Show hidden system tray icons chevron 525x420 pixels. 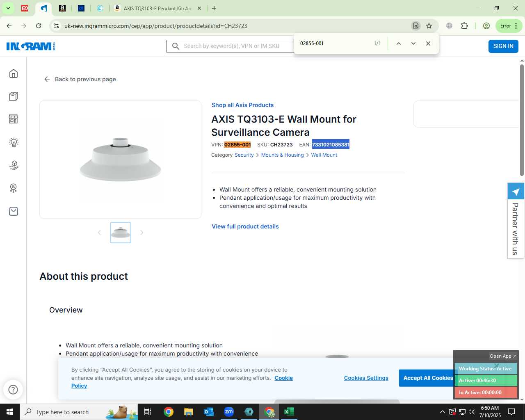coord(442,412)
